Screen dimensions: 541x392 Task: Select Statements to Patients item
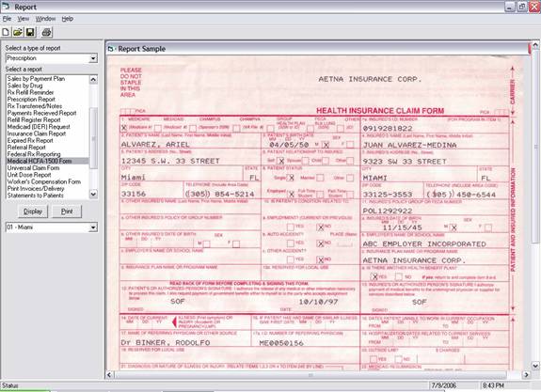tap(35, 196)
